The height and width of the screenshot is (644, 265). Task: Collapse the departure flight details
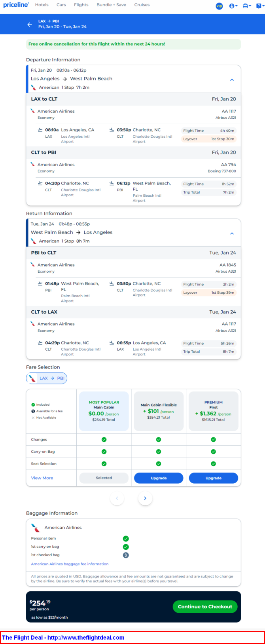coord(232,80)
